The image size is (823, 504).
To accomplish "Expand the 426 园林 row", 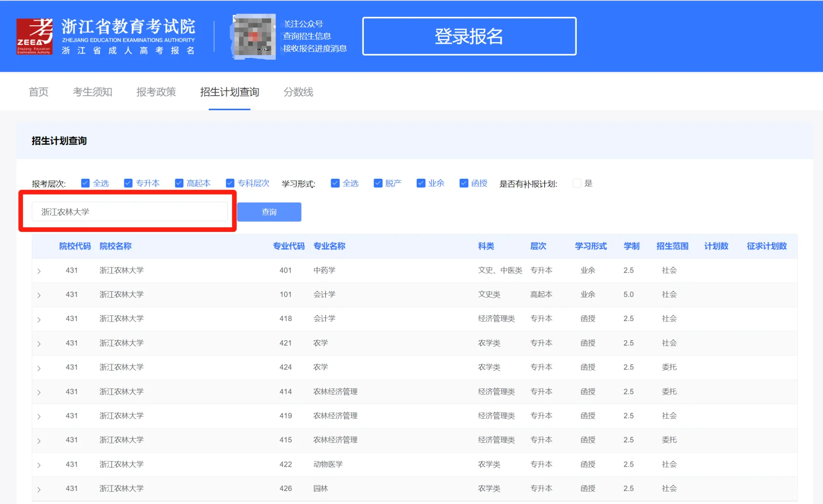I will coord(39,490).
